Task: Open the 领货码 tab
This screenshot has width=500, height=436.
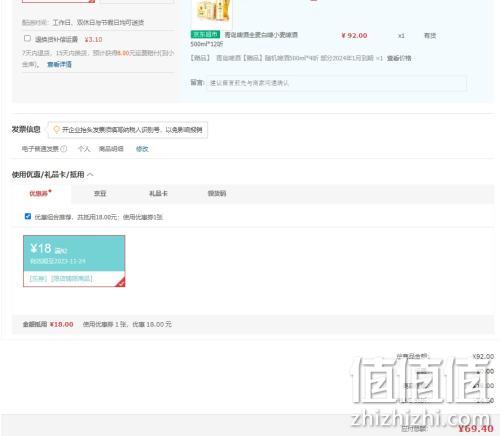Action: [217, 193]
